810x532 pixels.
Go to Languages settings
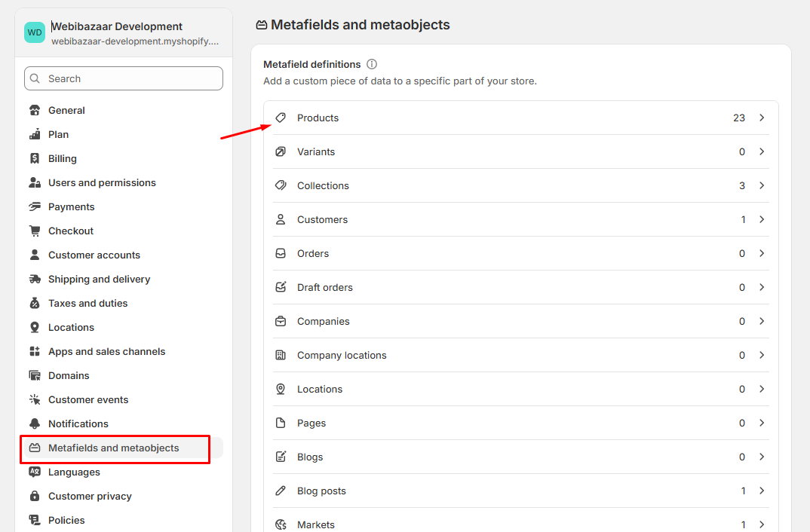(74, 472)
